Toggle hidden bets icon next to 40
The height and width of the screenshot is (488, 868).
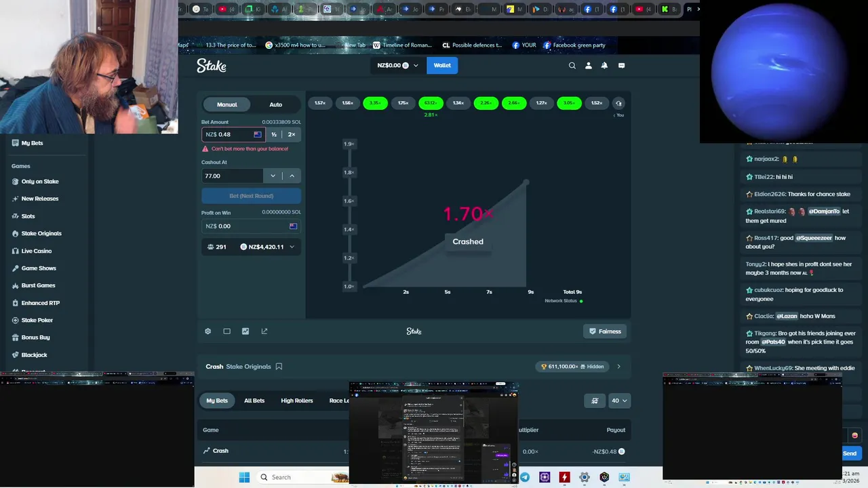pos(595,401)
